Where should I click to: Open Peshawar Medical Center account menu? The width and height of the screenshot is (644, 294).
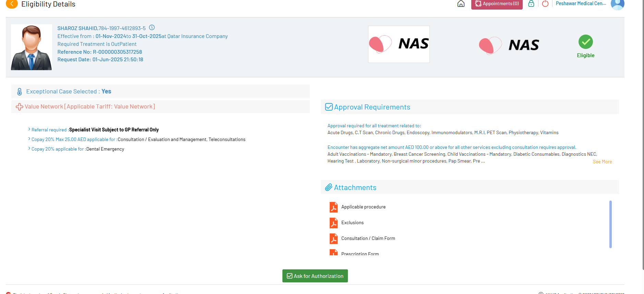point(581,3)
